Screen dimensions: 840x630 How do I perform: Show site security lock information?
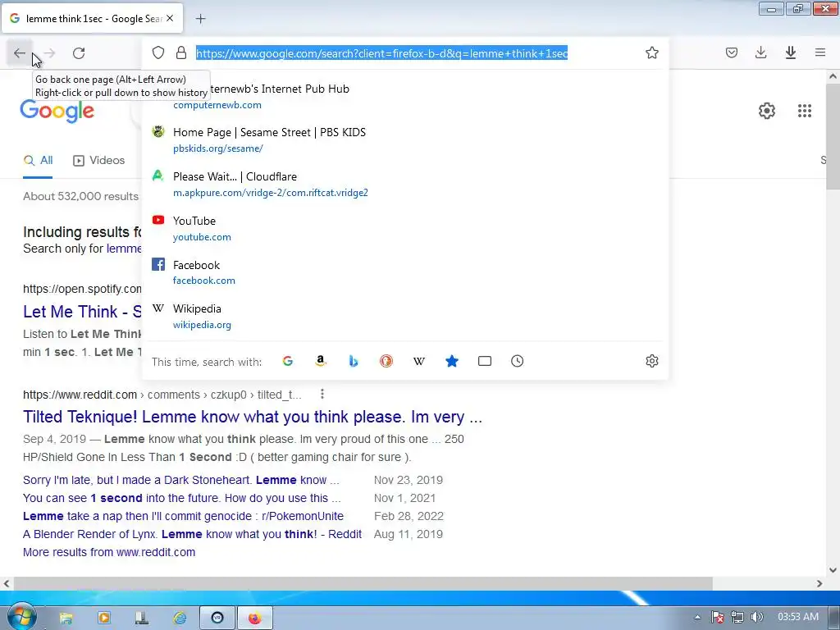click(181, 52)
